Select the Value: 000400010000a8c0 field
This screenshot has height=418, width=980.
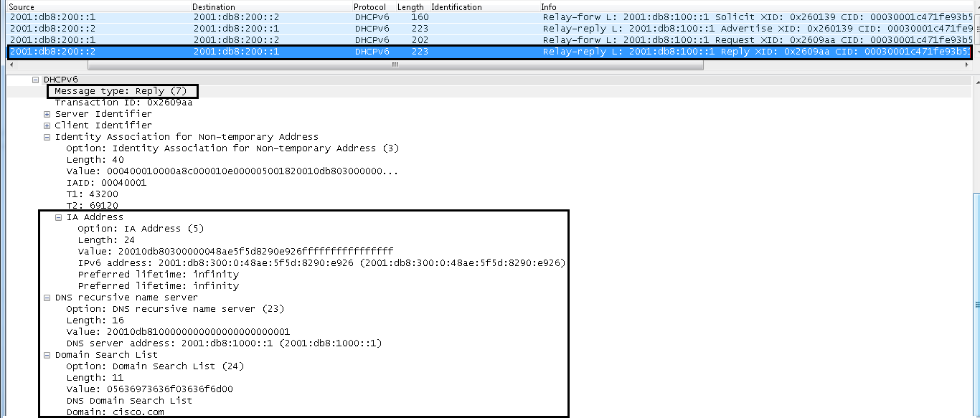pos(232,171)
